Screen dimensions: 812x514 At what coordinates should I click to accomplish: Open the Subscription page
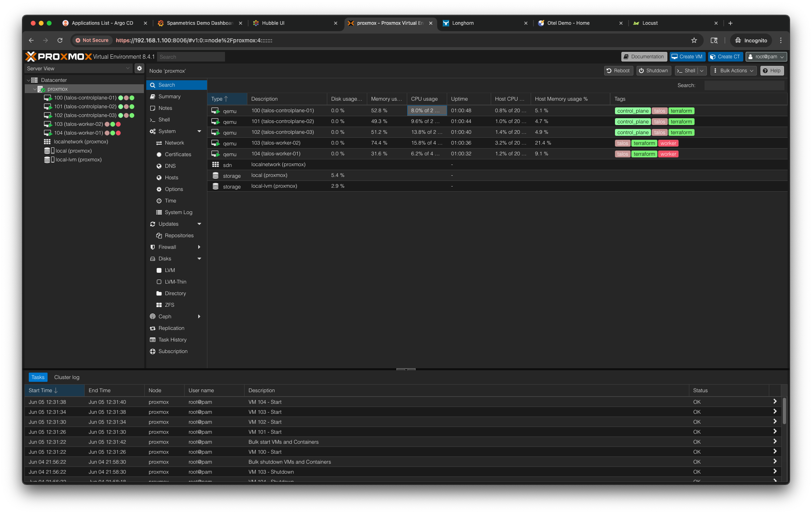click(177, 351)
